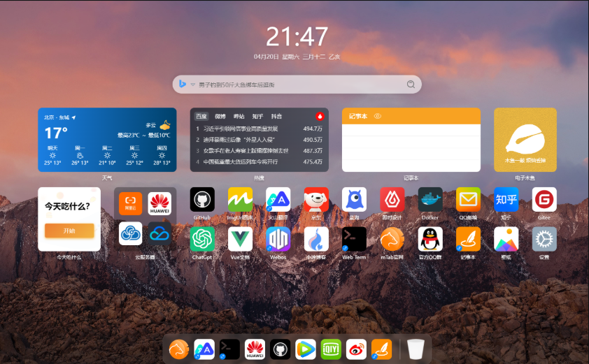The height and width of the screenshot is (364, 589).
Task: Open the 记事本 icon in the app grid
Action: click(x=468, y=239)
